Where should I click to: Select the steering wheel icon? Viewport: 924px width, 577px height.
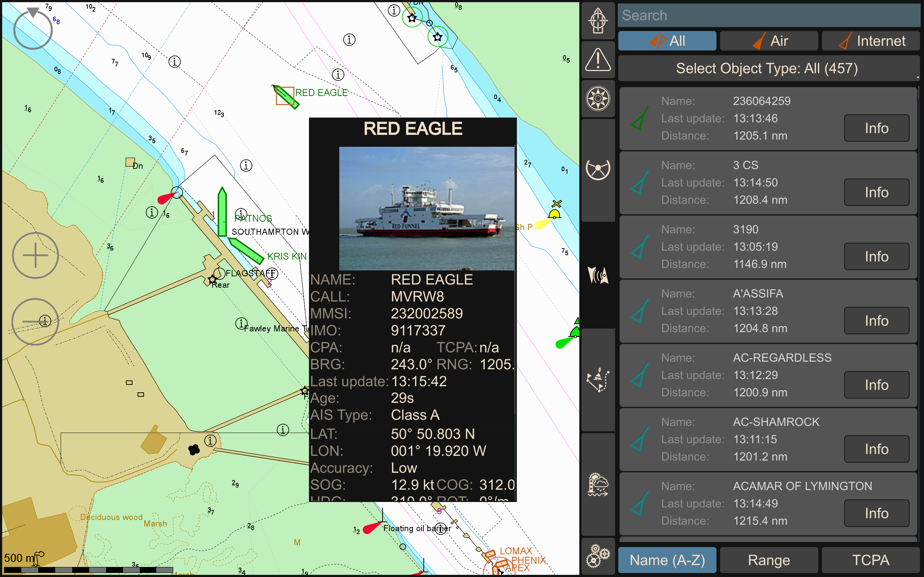click(598, 169)
